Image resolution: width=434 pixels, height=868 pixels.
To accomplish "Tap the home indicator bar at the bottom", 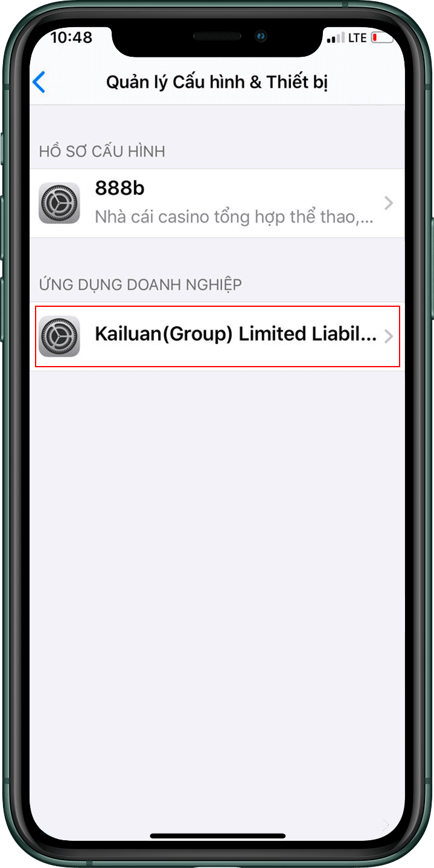I will pyautogui.click(x=217, y=836).
